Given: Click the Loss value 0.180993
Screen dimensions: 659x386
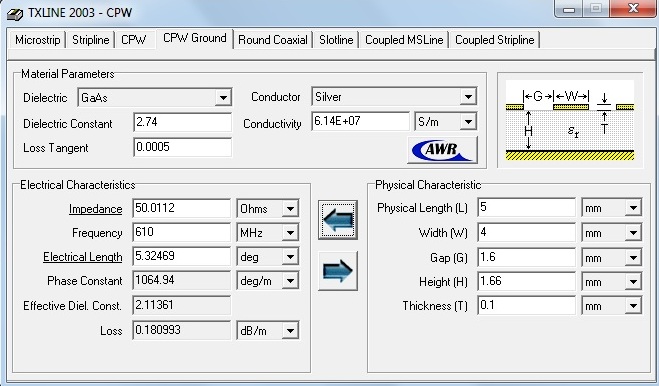Looking at the screenshot, I should 182,330.
